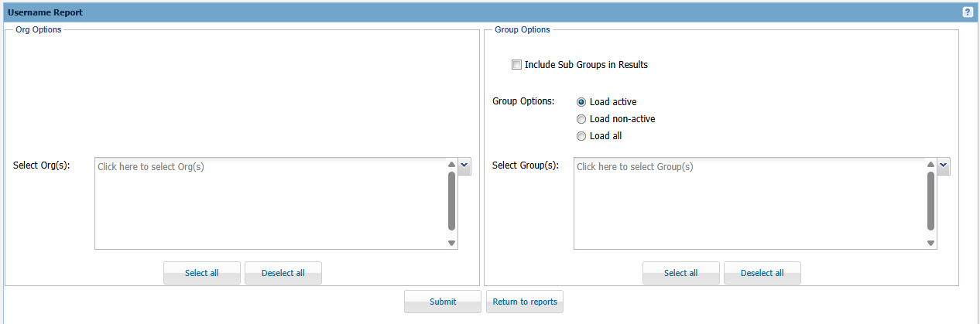Click the Org list scroll-down arrow
The image size is (980, 324).
click(x=451, y=243)
